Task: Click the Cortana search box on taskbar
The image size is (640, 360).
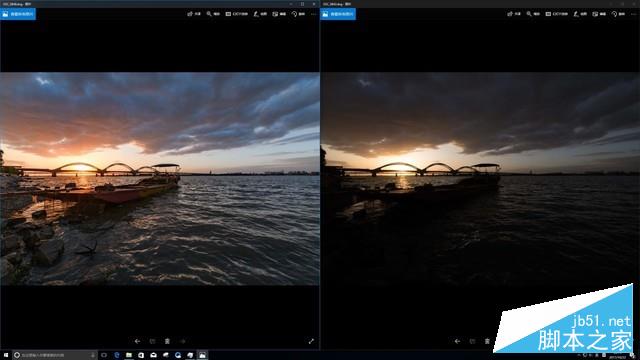Action: click(x=55, y=355)
